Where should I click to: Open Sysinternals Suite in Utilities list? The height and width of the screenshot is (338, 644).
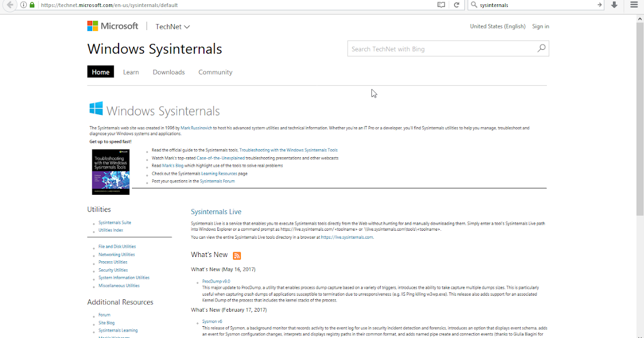(x=115, y=223)
